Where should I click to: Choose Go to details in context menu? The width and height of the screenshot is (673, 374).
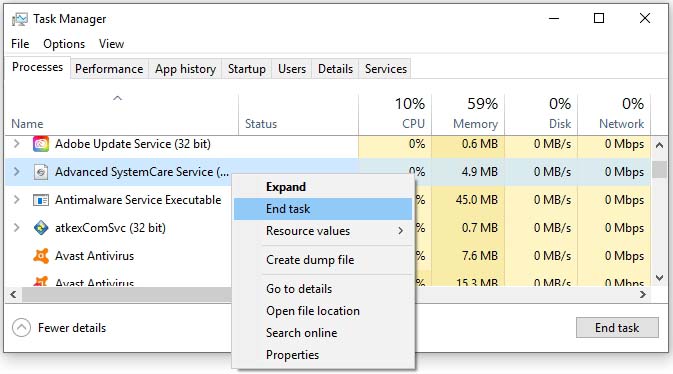click(x=323, y=289)
